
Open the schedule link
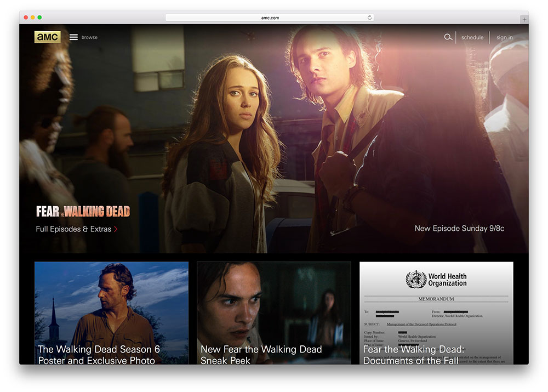(472, 37)
